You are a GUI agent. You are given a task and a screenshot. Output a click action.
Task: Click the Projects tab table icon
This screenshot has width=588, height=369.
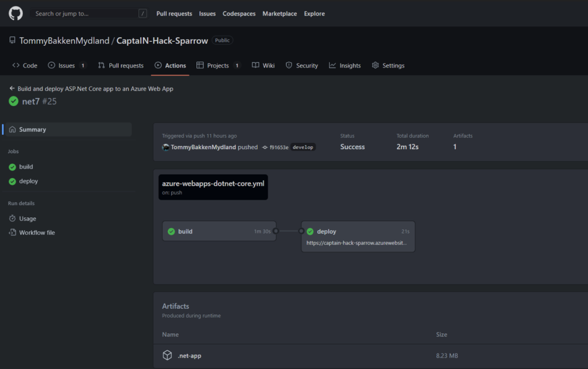(200, 65)
